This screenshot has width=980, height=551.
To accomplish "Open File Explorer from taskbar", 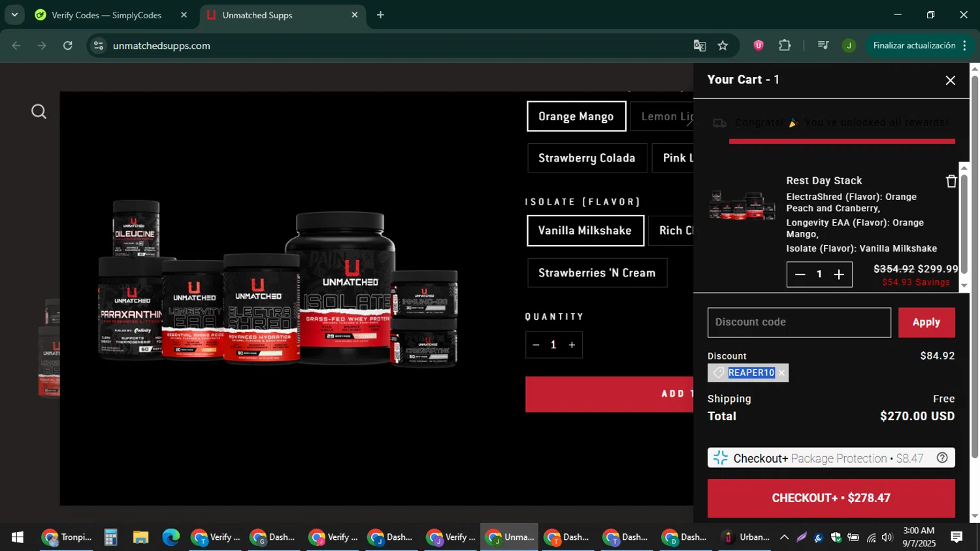I will click(140, 537).
